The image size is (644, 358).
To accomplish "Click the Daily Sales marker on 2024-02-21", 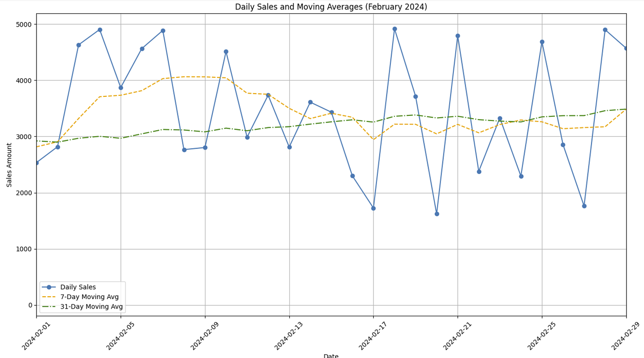I will point(458,36).
